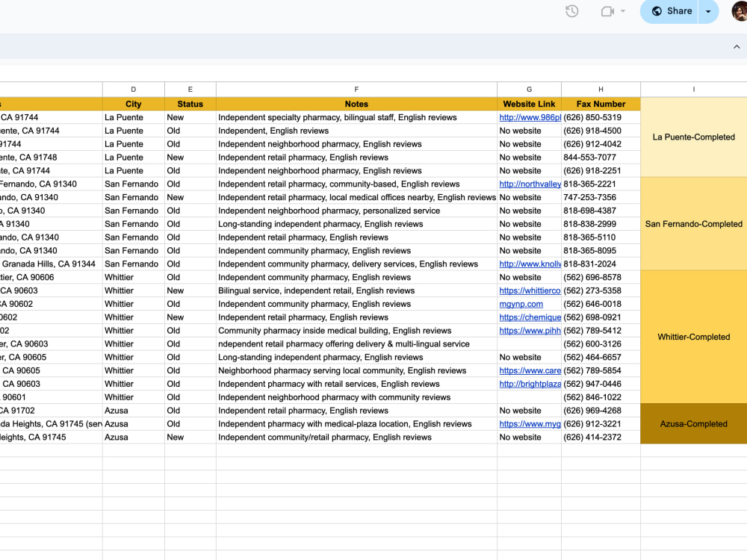
Task: Select fax number (562) 696-8578
Action: (x=601, y=277)
